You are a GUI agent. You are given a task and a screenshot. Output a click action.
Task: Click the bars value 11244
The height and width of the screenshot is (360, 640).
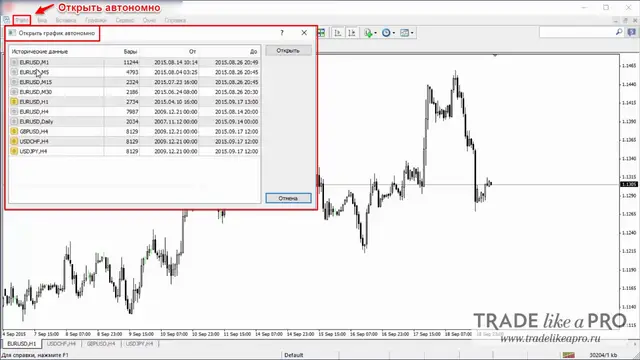131,62
